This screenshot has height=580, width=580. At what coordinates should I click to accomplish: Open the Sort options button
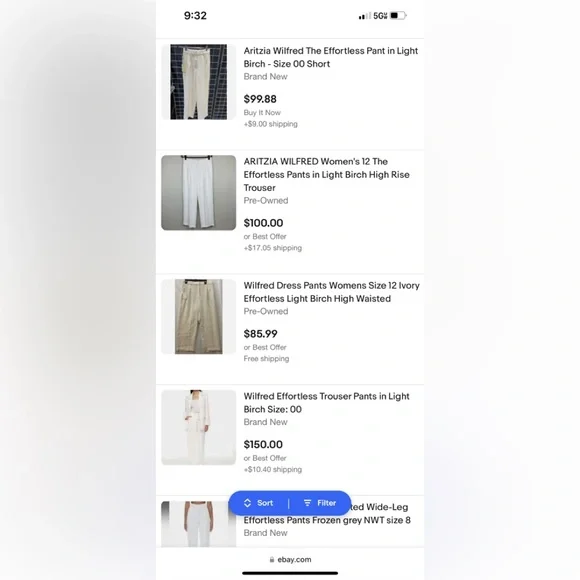point(259,503)
